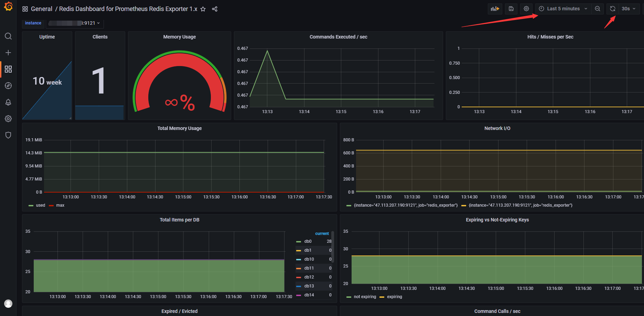The width and height of the screenshot is (644, 316).
Task: Click the zoom out time range button
Action: click(598, 9)
